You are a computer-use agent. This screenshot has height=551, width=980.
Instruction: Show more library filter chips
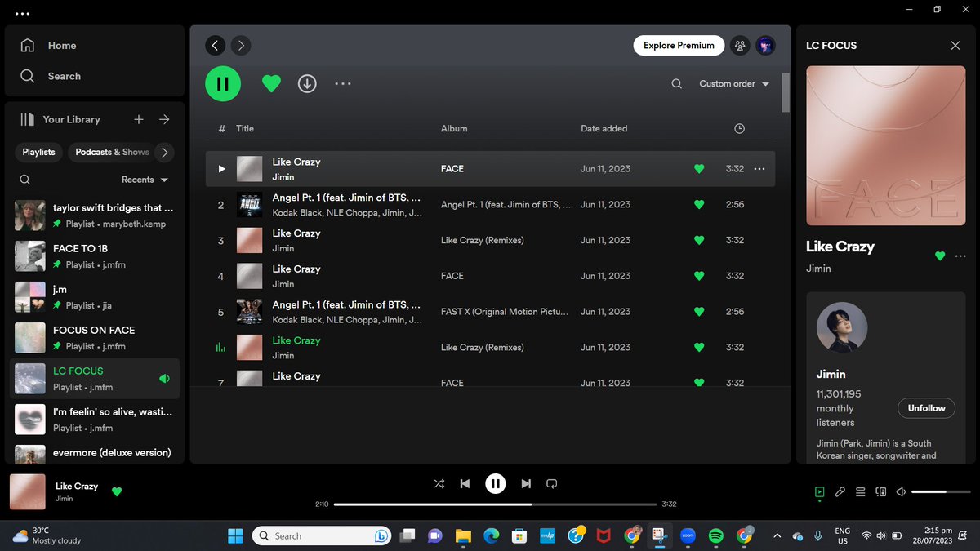click(x=164, y=152)
